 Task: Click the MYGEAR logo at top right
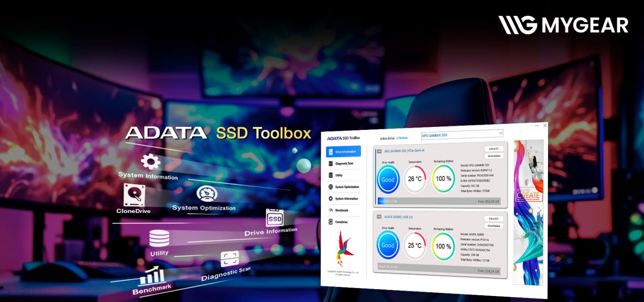point(563,25)
